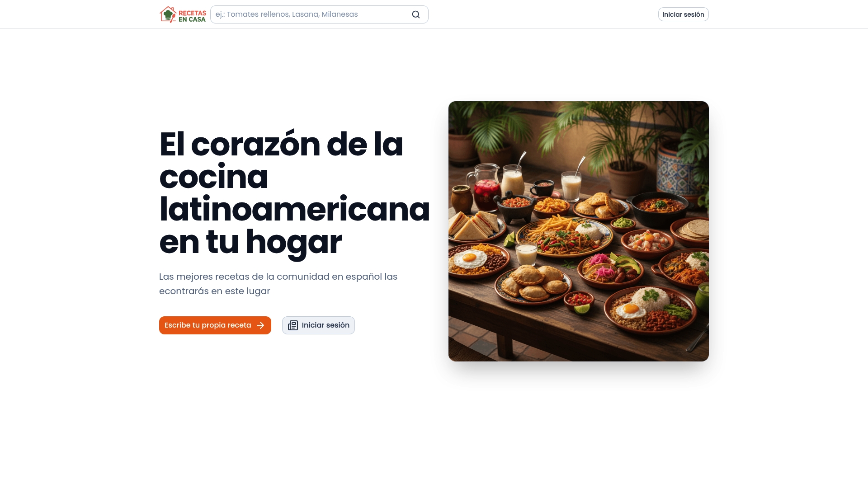Click the headline word latinoamericana
Image resolution: width=868 pixels, height=488 pixels.
point(294,209)
